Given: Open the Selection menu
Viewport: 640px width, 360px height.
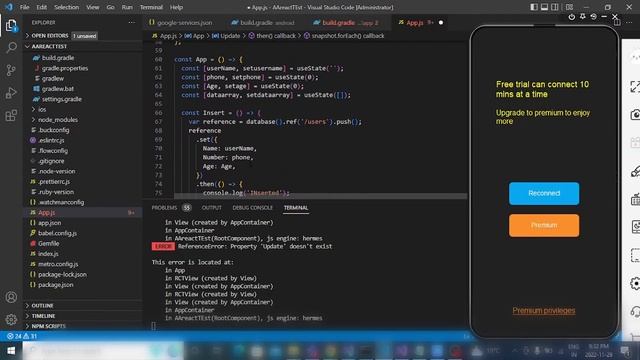Looking at the screenshot, I should pyautogui.click(x=66, y=7).
